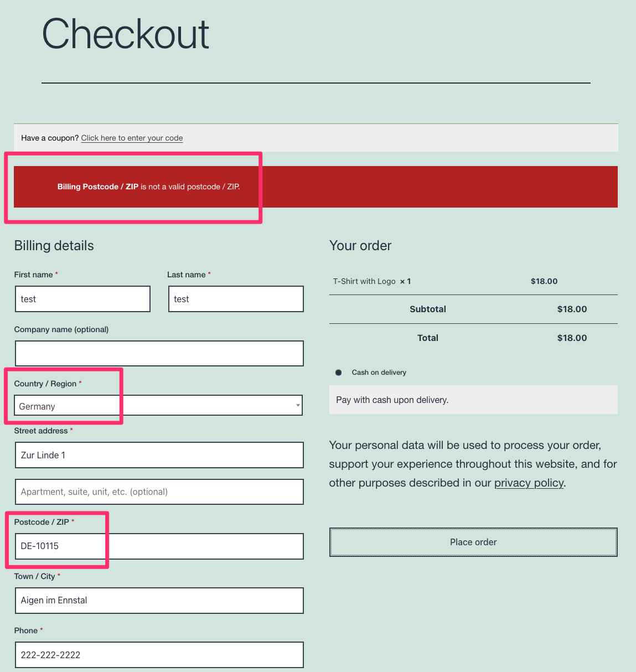
Task: Select the Street address field
Action: tap(159, 455)
